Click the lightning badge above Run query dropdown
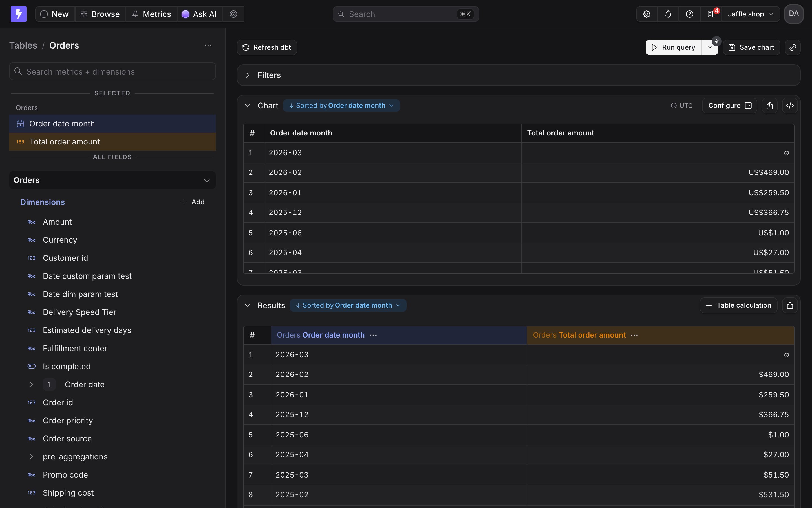Viewport: 812px width, 508px height. [x=716, y=41]
